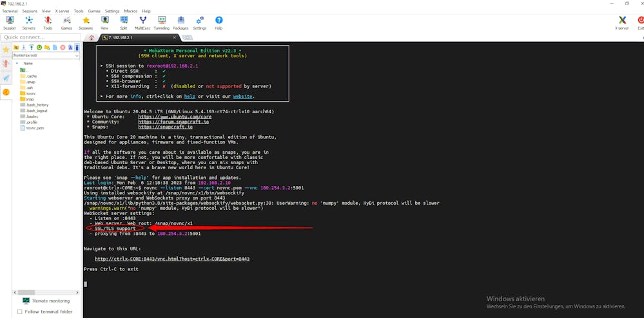
Task: Select the Macros sidebar tab icon
Action: click(x=6, y=77)
